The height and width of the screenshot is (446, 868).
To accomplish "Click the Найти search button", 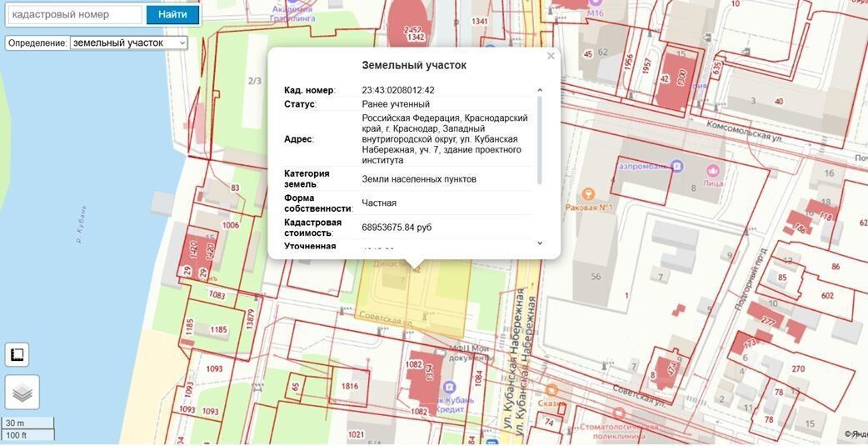I will coord(172,15).
